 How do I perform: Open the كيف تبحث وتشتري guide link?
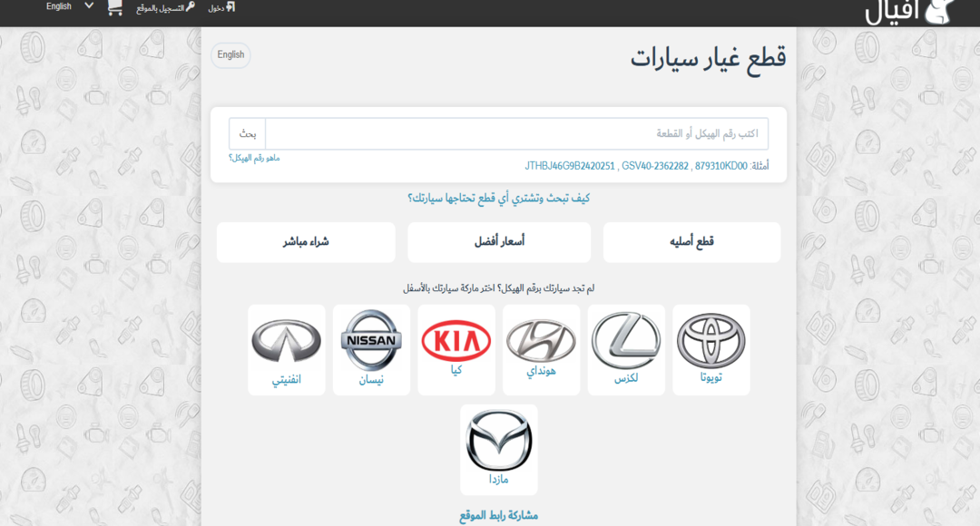coord(499,198)
